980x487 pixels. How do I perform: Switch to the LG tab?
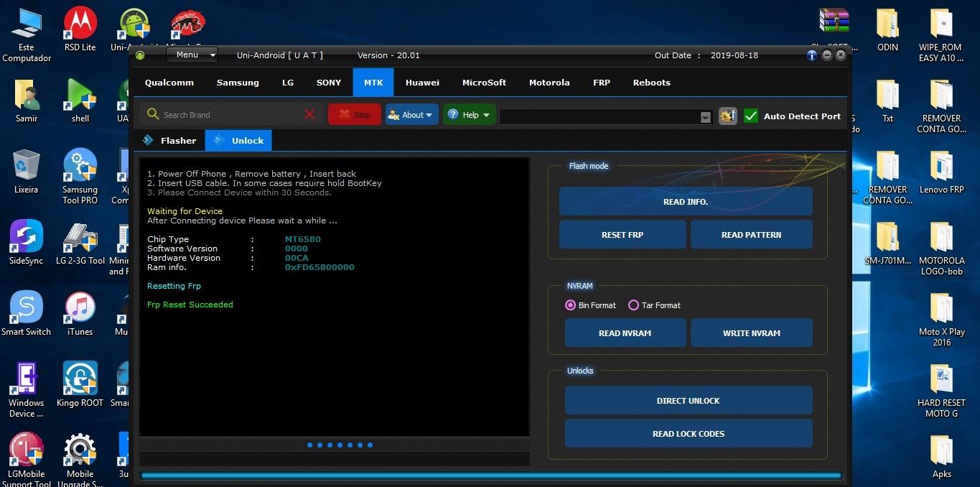coord(288,83)
